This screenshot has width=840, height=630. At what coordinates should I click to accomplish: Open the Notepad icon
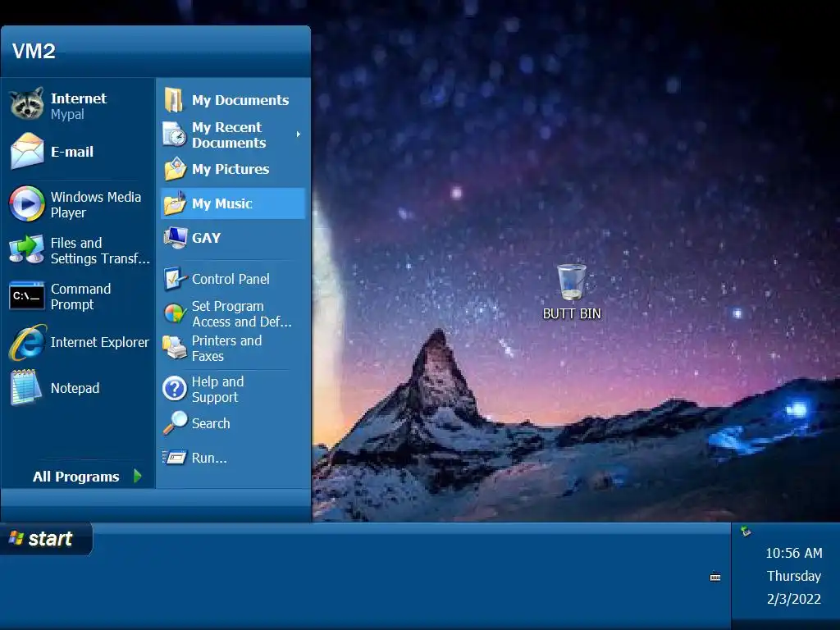[25, 387]
